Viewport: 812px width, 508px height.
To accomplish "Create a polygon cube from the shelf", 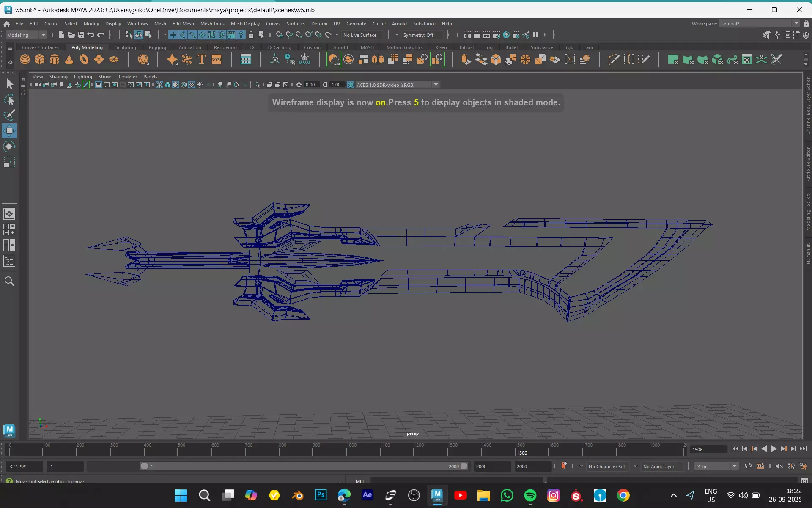I will click(40, 60).
